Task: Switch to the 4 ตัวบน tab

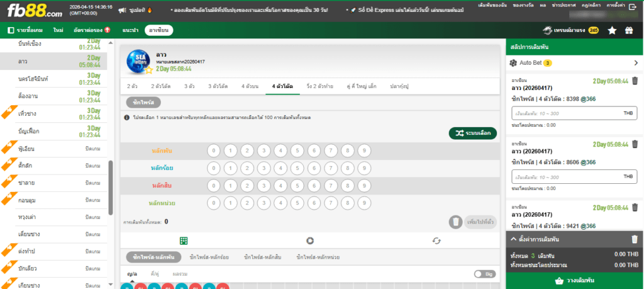Action: click(x=250, y=86)
